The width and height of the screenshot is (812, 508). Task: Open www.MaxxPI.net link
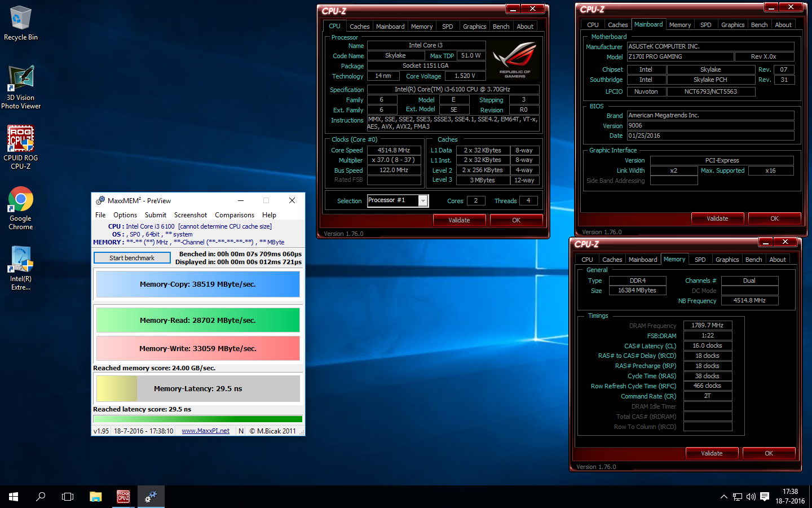click(205, 431)
